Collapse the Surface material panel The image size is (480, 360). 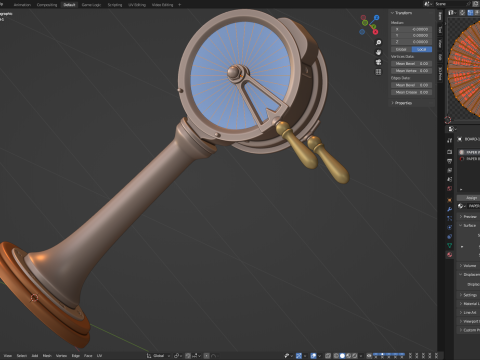(x=469, y=226)
